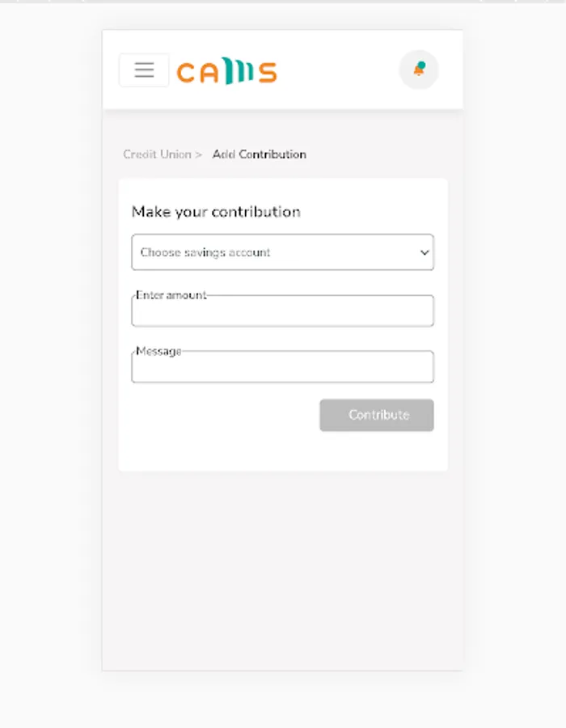Click the Make your contribution heading
The width and height of the screenshot is (566, 728).
[216, 212]
